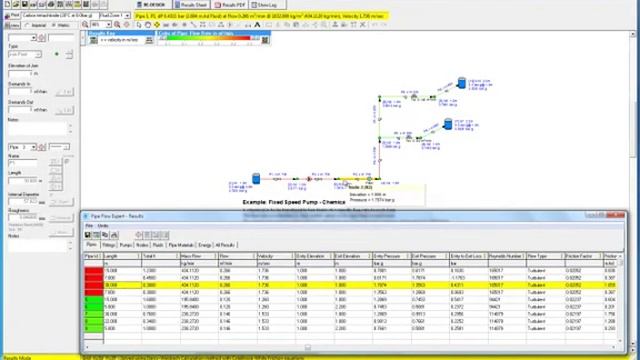
Task: Click the grid icon left of velocity legend
Action: click(x=93, y=40)
